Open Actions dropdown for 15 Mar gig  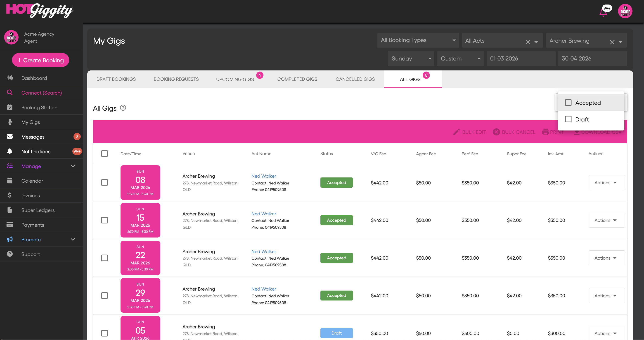[606, 220]
